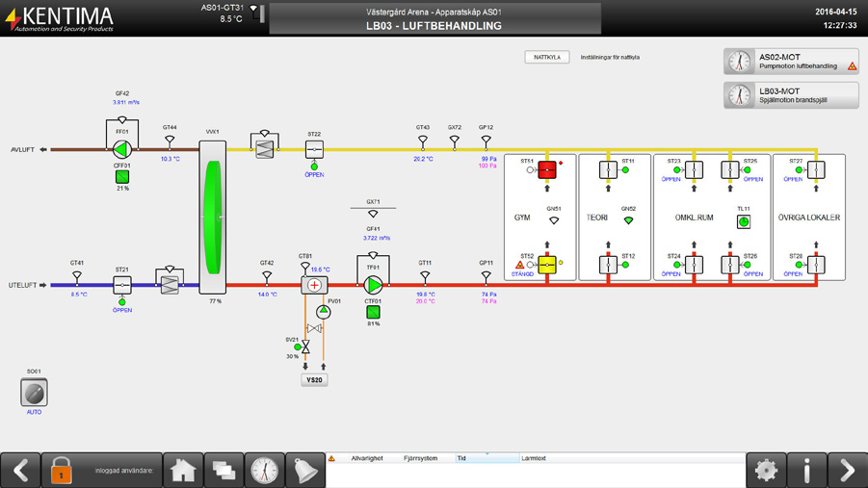The height and width of the screenshot is (488, 868).
Task: Click the information icon
Action: [806, 471]
